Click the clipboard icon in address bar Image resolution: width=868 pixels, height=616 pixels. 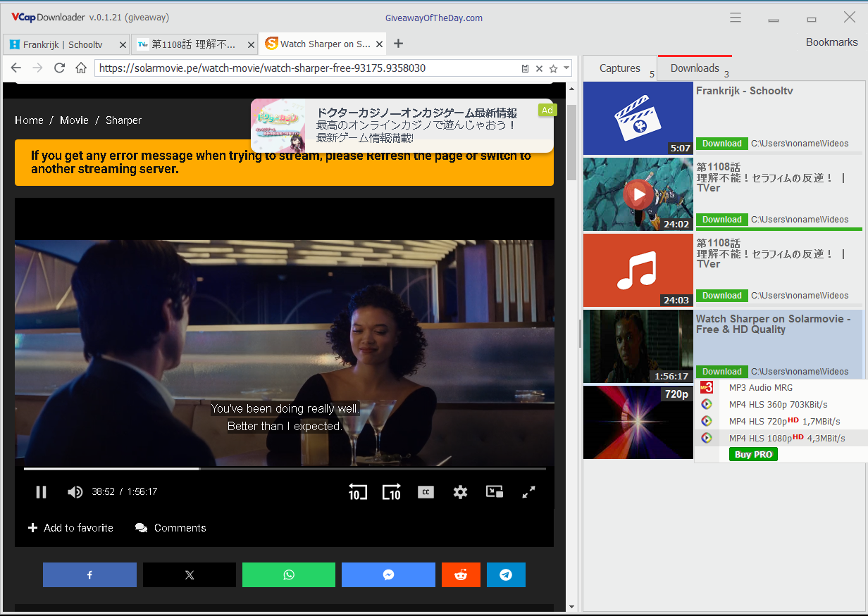(525, 68)
